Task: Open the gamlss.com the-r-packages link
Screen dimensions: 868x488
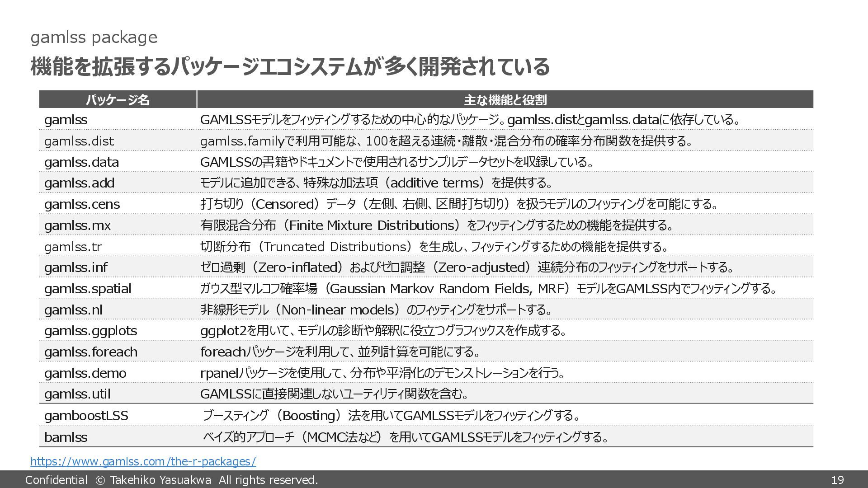Action: [143, 461]
